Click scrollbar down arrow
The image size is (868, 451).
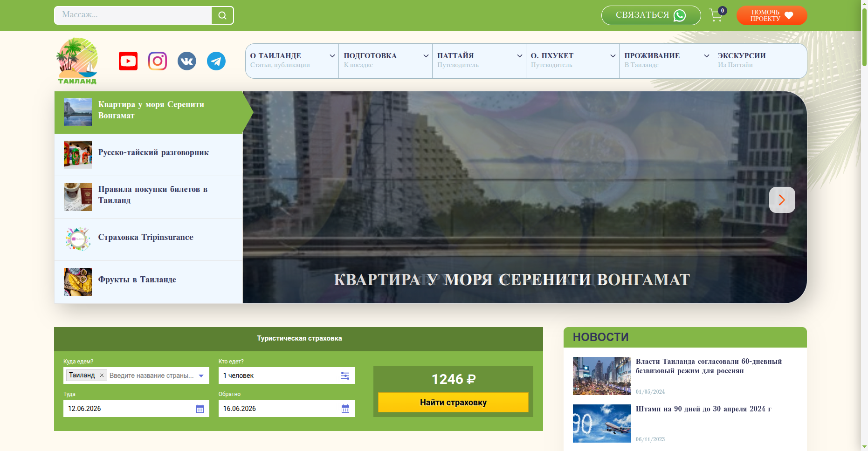tap(864, 447)
